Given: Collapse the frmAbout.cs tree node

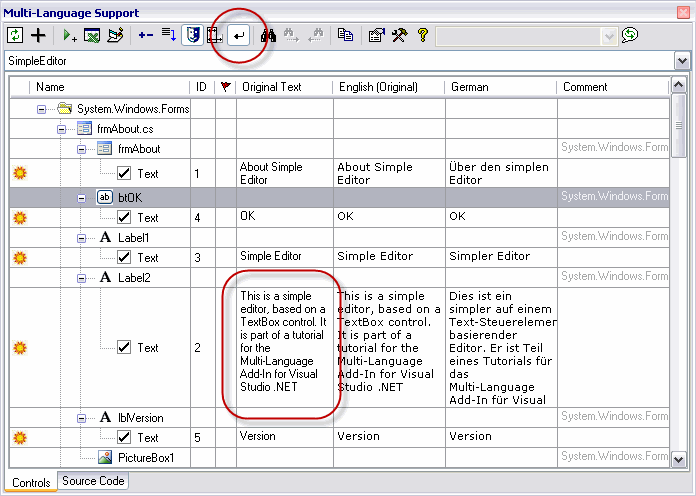Looking at the screenshot, I should point(62,129).
